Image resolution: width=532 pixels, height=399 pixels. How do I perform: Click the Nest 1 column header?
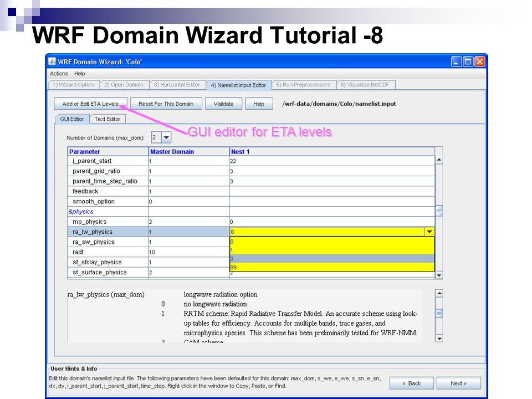coord(332,152)
